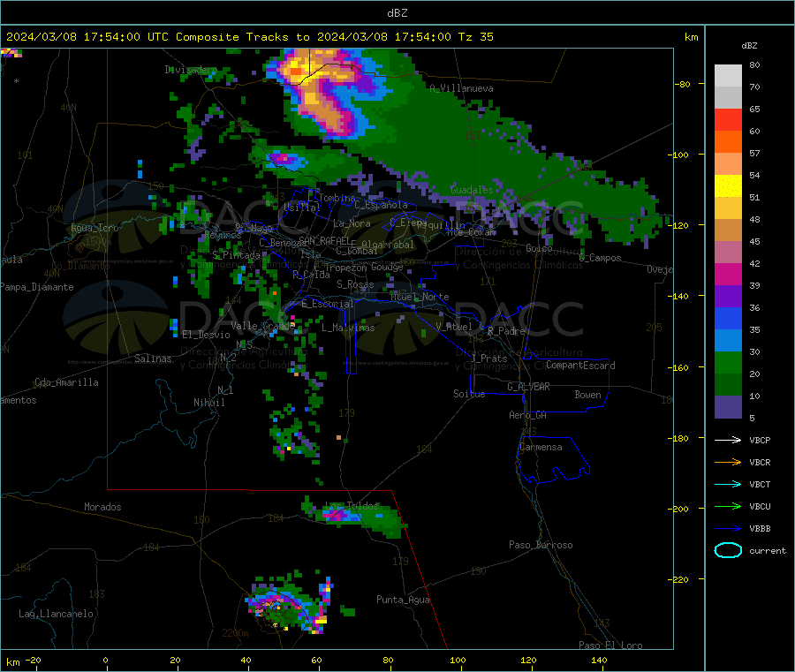
Task: Click the 'Paso_El_Loro' map label
Action: point(610,646)
